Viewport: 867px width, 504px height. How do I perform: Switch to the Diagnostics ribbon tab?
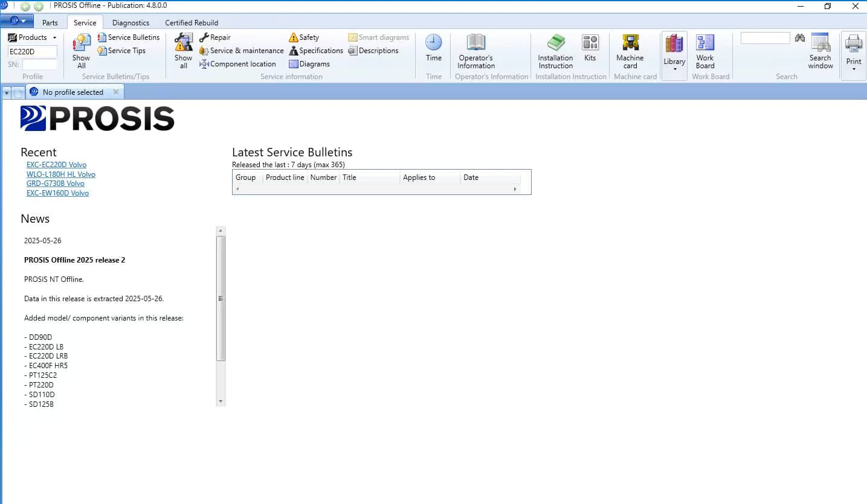(131, 23)
